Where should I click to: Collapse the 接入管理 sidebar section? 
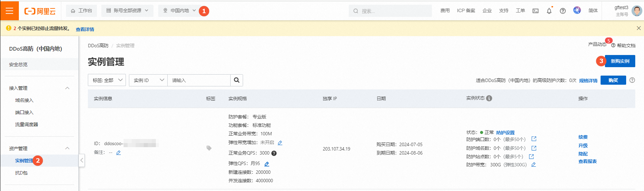pyautogui.click(x=67, y=88)
